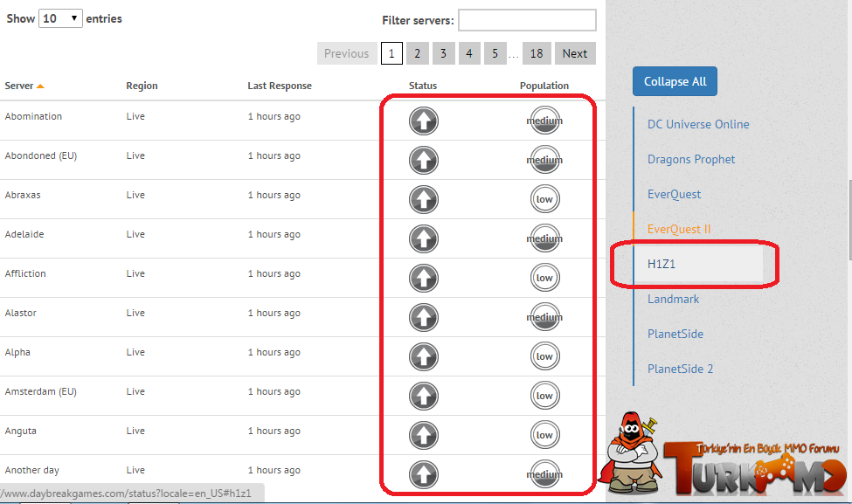Click the low population icon for Alpha
Screen dimensions: 852x504
(544, 357)
